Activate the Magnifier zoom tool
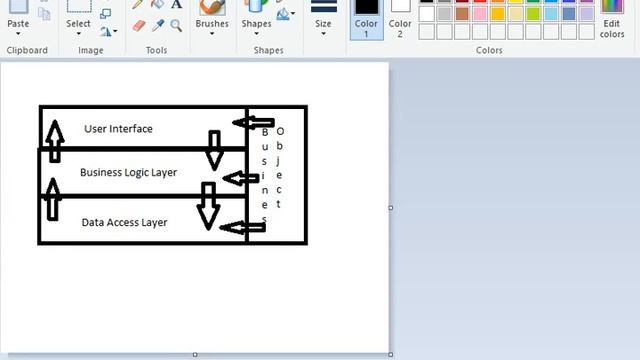 click(x=176, y=26)
